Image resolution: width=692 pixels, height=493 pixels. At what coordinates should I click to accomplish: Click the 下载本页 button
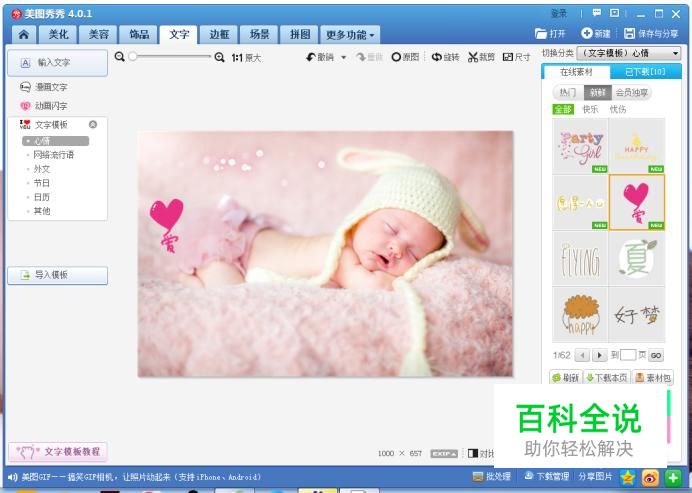pos(607,378)
